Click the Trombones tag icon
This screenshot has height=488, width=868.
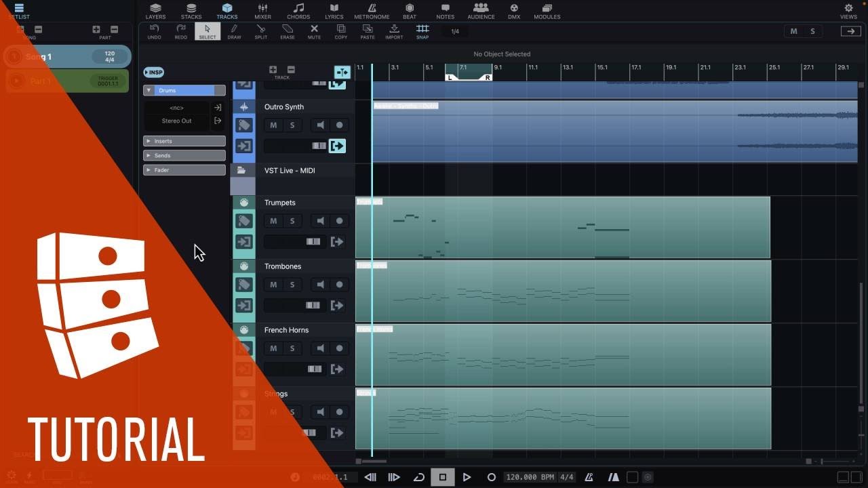244,285
